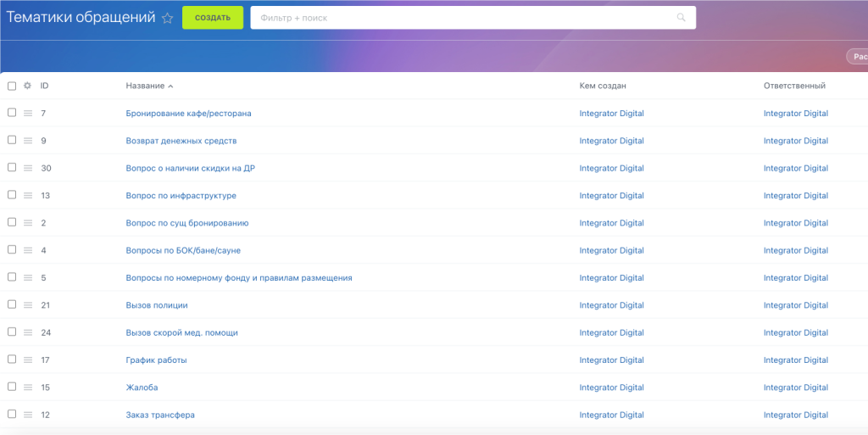Select checkbox for Вопрос по инфраструктуре row

click(12, 195)
